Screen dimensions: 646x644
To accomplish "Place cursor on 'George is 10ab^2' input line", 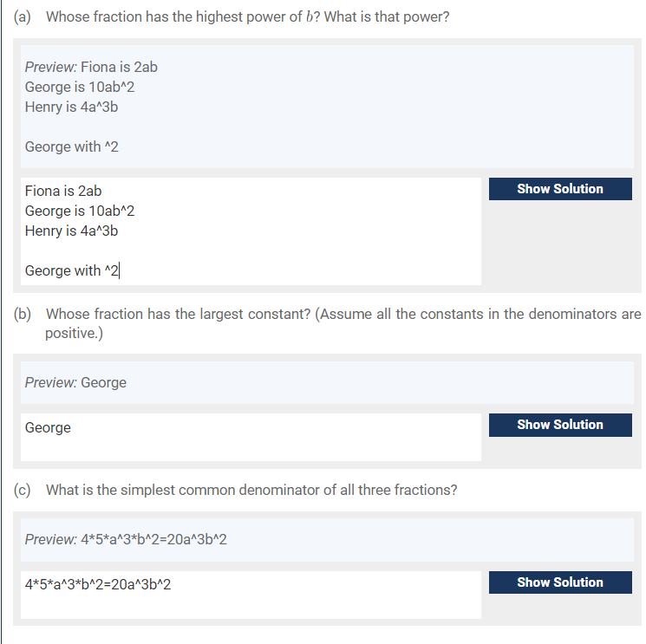I will (x=80, y=211).
